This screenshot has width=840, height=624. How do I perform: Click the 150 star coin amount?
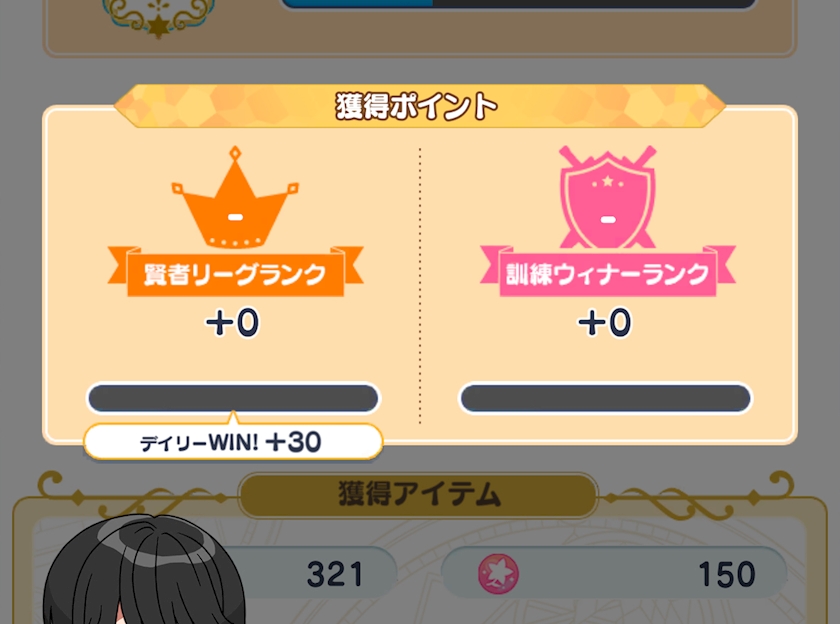[727, 575]
